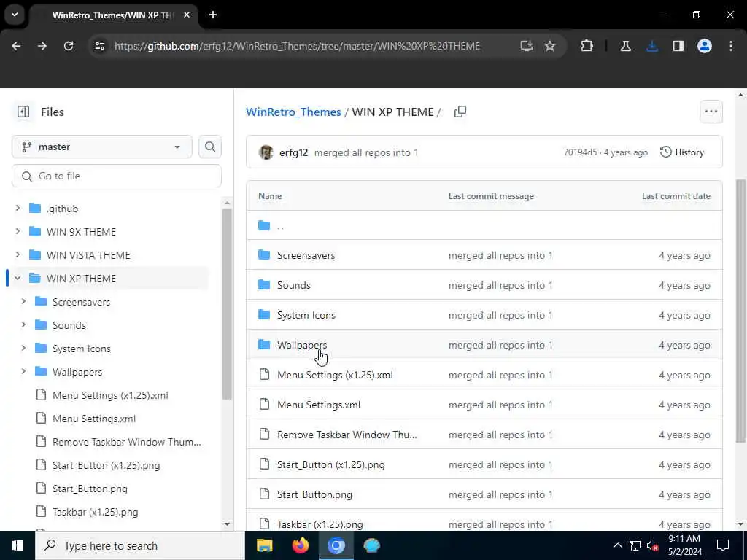Open Chrome Labs flask icon
This screenshot has width=747, height=560.
click(625, 46)
